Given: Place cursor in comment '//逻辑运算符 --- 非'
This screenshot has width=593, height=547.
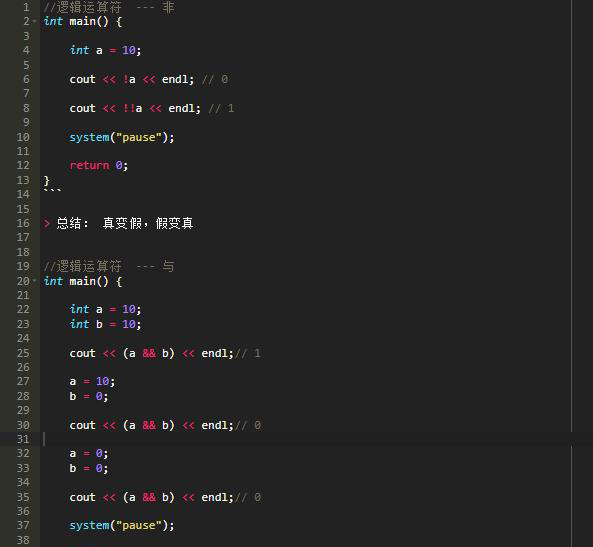Looking at the screenshot, I should 109,7.
